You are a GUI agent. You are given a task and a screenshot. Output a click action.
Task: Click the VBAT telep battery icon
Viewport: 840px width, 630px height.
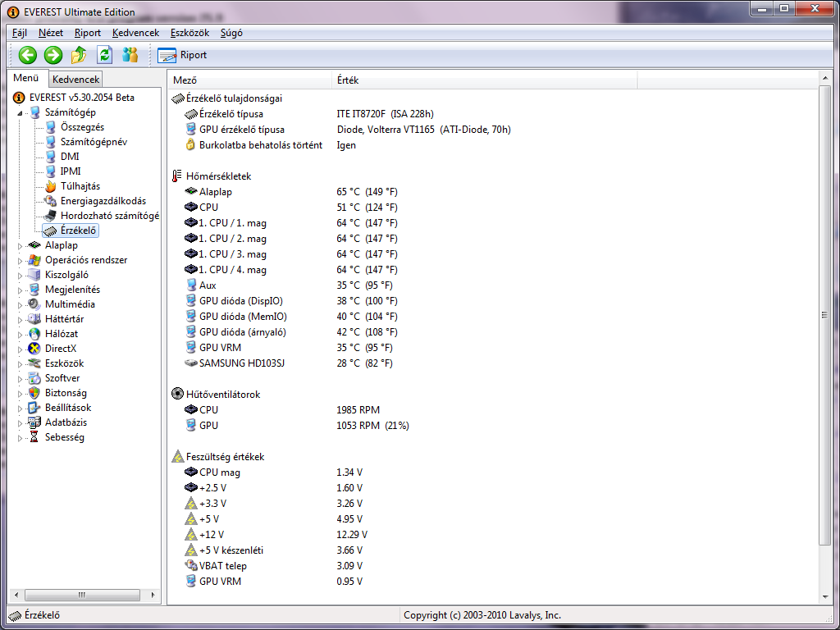coord(190,566)
